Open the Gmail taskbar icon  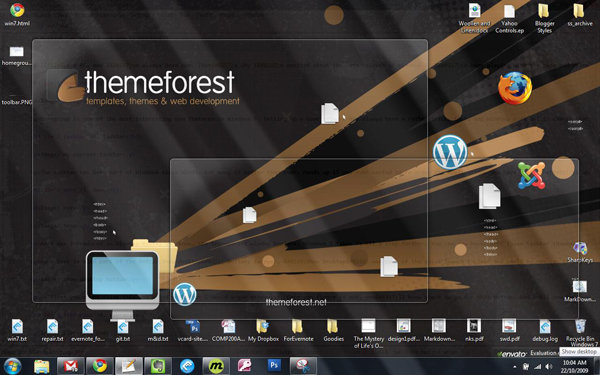coord(70,366)
